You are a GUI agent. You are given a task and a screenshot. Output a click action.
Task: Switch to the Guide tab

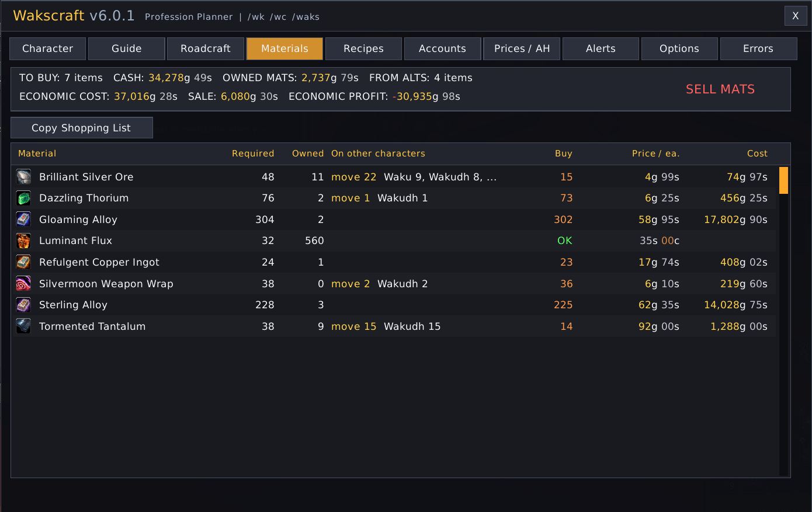pos(127,48)
